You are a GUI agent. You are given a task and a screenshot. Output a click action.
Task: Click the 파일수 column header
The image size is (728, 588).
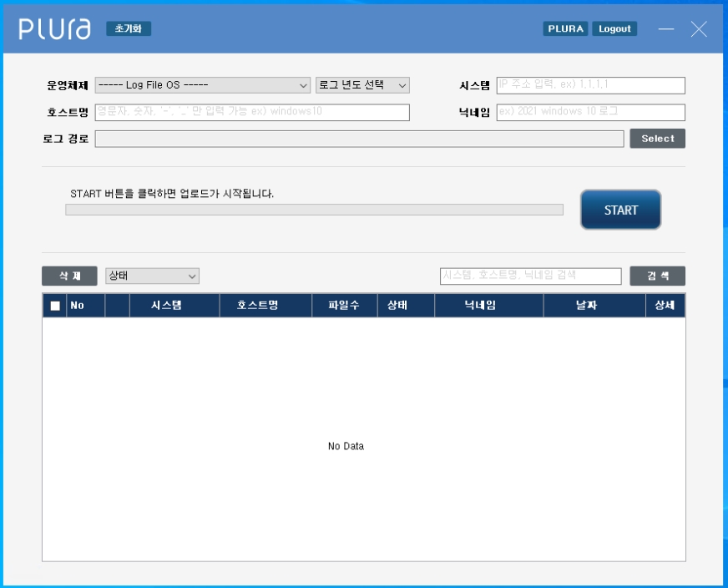(x=344, y=306)
